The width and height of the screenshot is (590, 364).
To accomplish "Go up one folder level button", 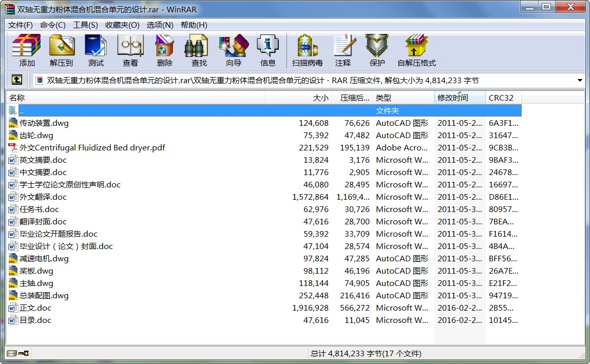I will [x=17, y=80].
